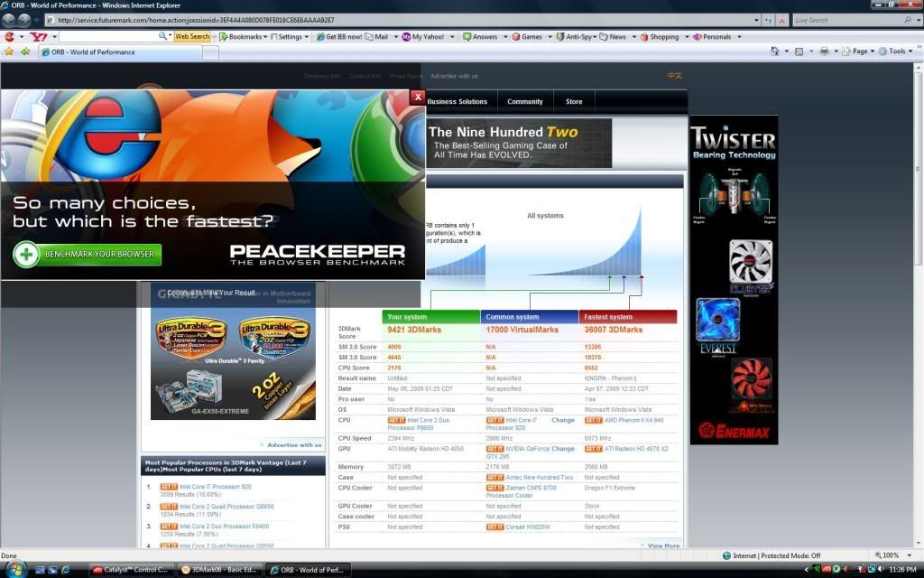The width and height of the screenshot is (924, 578).
Task: Open the Gigabyte Ultra Durable 3 ad
Action: pyautogui.click(x=234, y=351)
